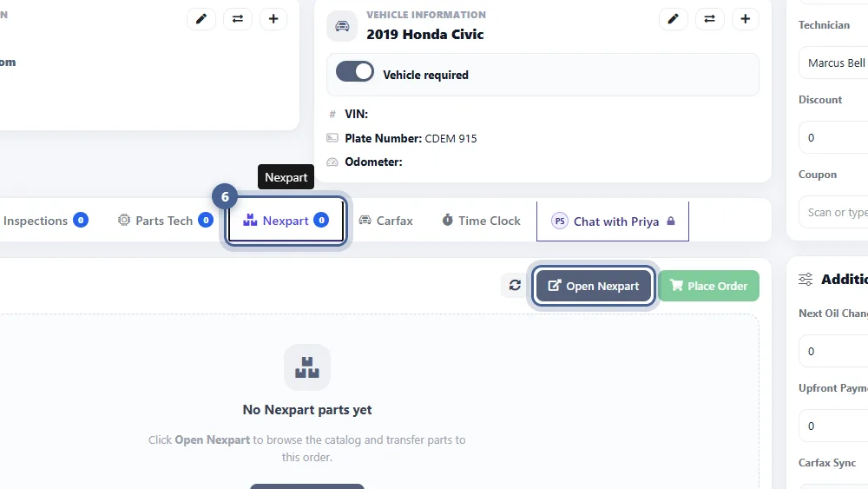Click the green Place Order button
Viewport: 868px width, 489px height.
708,286
